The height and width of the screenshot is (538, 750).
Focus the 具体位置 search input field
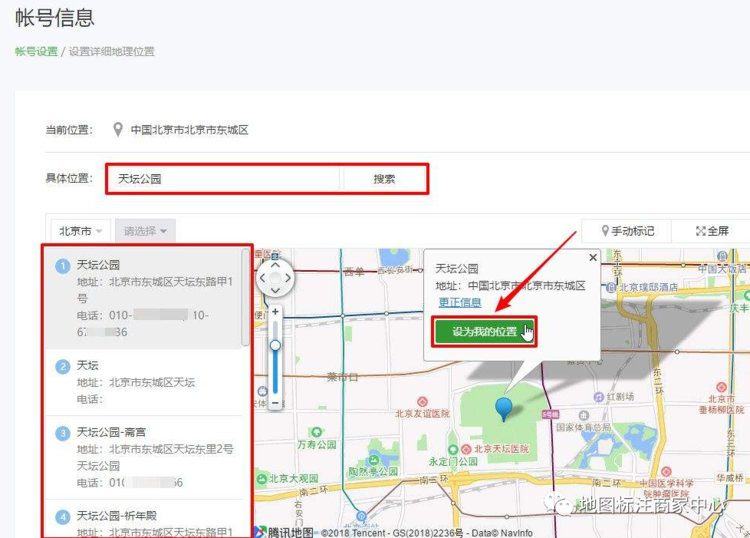225,179
